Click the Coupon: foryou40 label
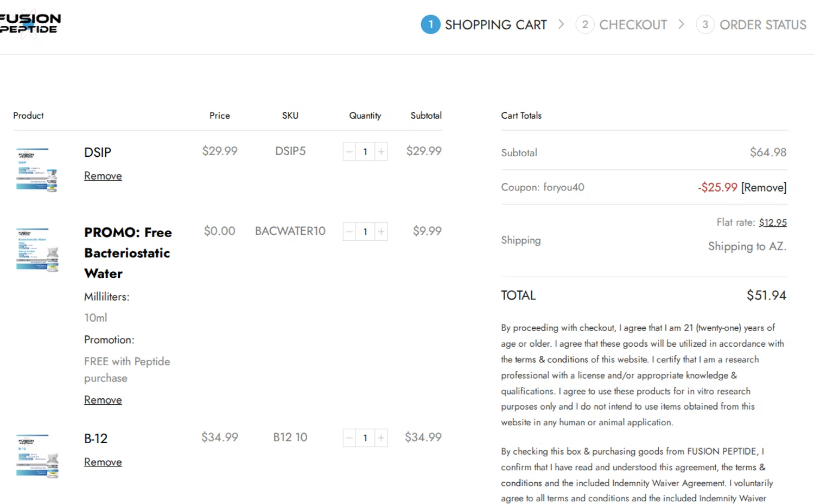The width and height of the screenshot is (814, 504). [x=543, y=188]
